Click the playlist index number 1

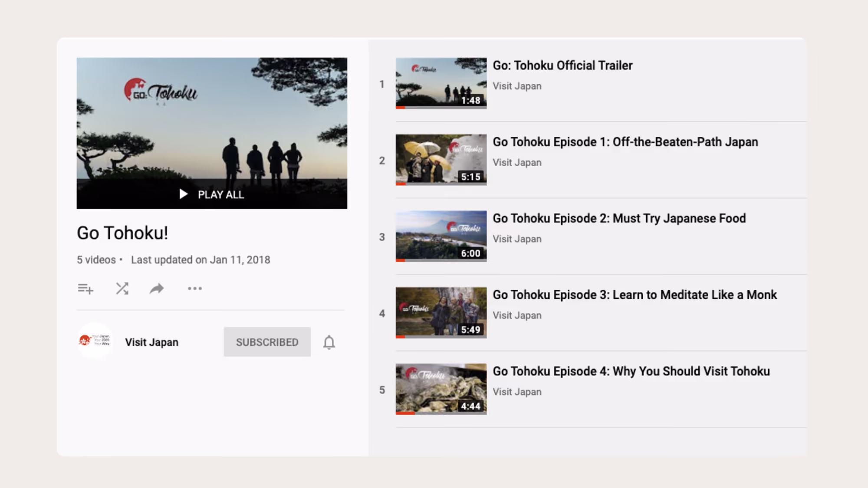pyautogui.click(x=382, y=84)
